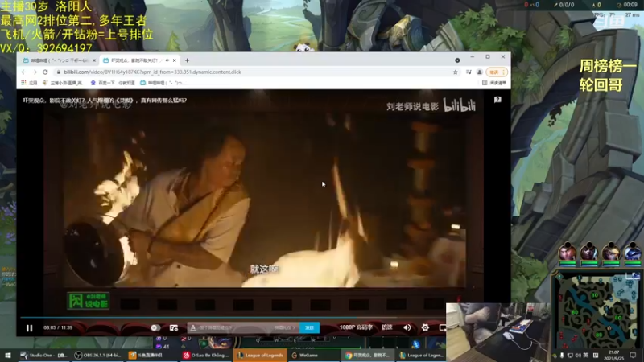
Task: Click the orange update error button
Action: pyautogui.click(x=497, y=72)
